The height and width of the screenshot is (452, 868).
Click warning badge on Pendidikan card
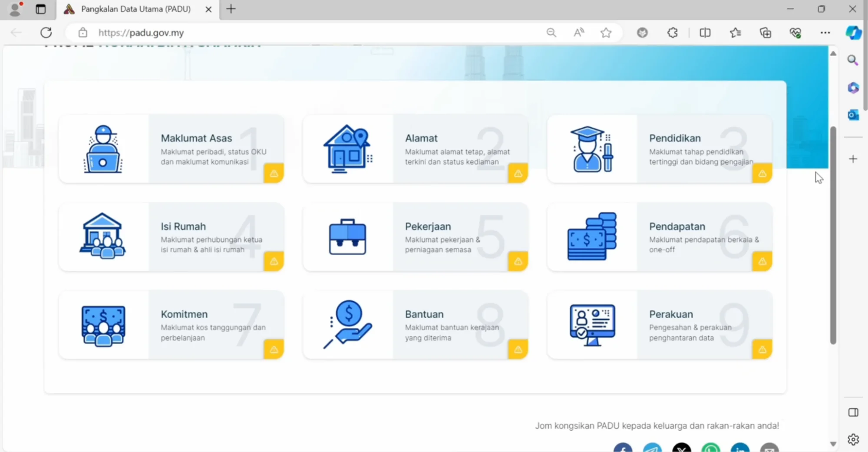point(762,173)
